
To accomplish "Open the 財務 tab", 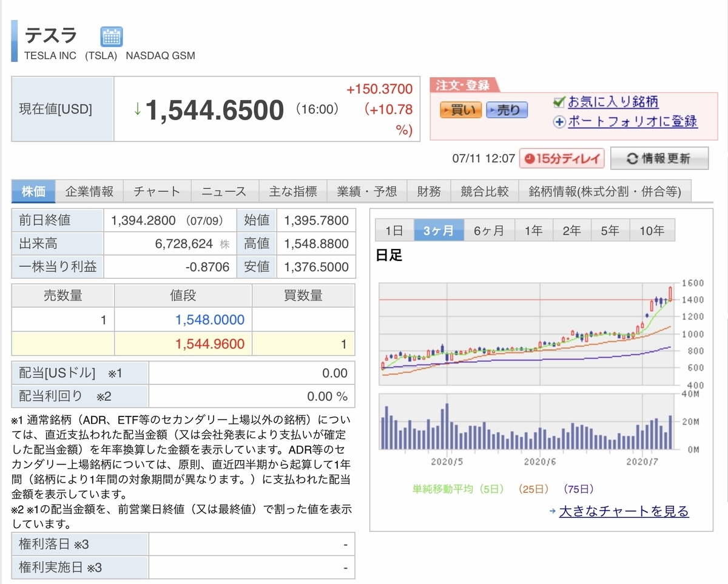I will (429, 192).
